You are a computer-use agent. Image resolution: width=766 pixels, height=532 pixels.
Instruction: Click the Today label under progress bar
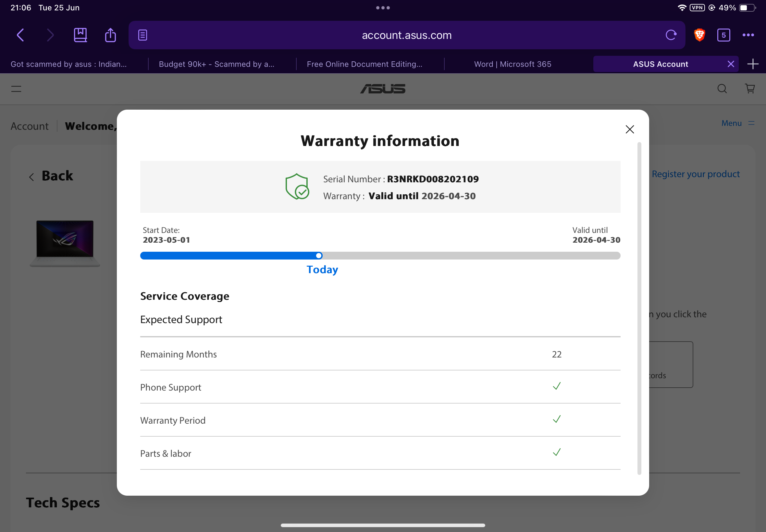(x=322, y=269)
